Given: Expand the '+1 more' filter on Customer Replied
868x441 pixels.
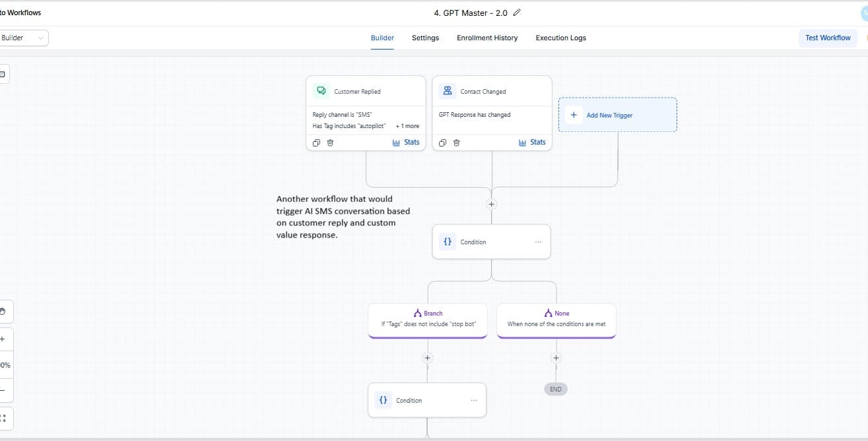Looking at the screenshot, I should point(407,125).
